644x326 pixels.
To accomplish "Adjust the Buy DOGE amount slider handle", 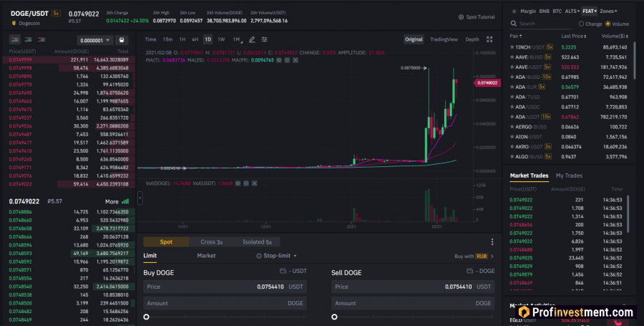I will coord(146,317).
